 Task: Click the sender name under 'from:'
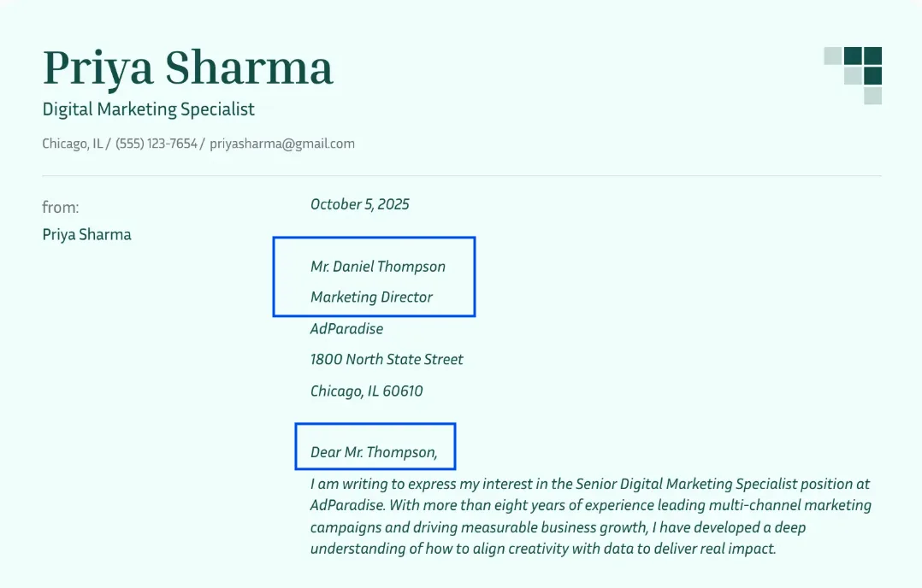(x=87, y=235)
